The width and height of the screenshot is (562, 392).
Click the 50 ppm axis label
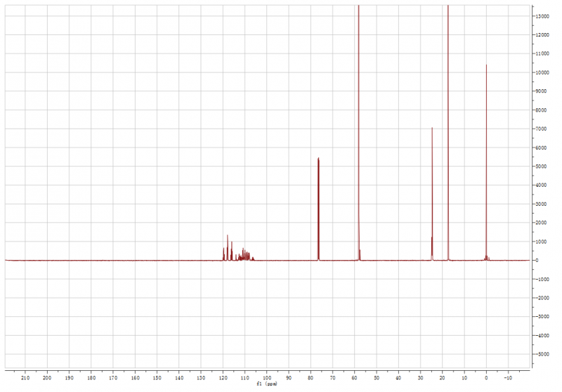(377, 378)
